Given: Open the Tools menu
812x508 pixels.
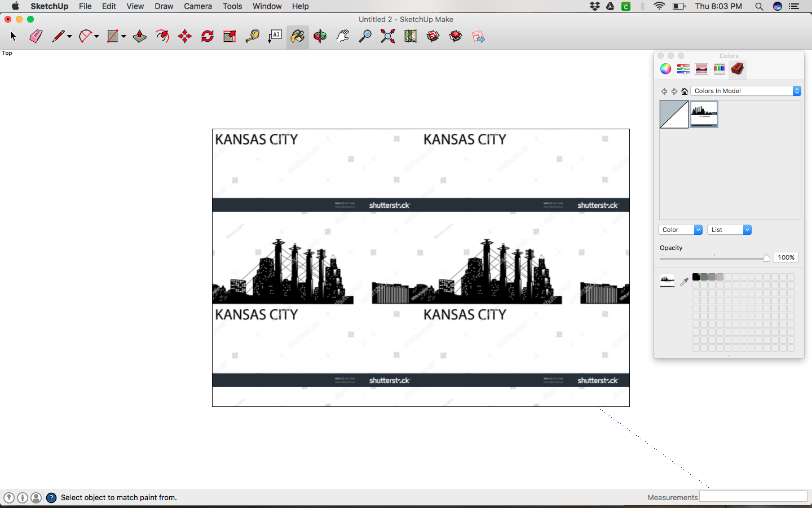Looking at the screenshot, I should [232, 6].
